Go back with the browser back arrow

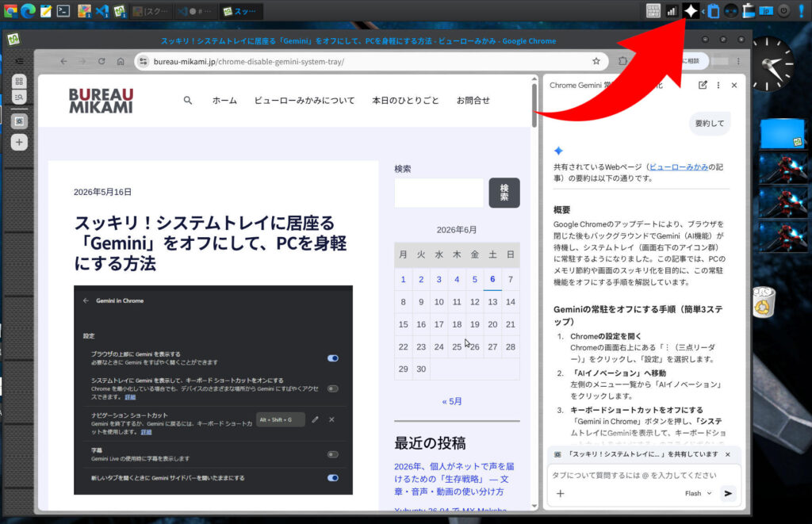click(x=63, y=61)
